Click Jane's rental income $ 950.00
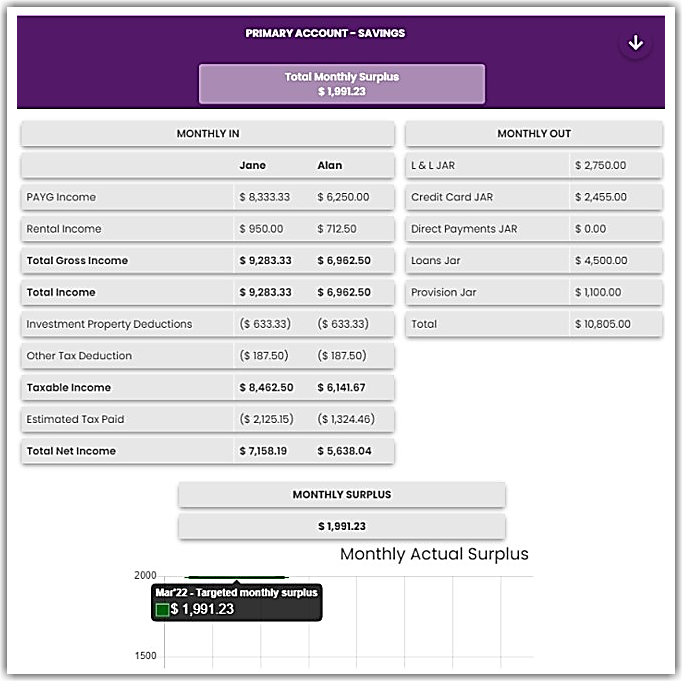This screenshot has height=682, width=683. pos(261,229)
